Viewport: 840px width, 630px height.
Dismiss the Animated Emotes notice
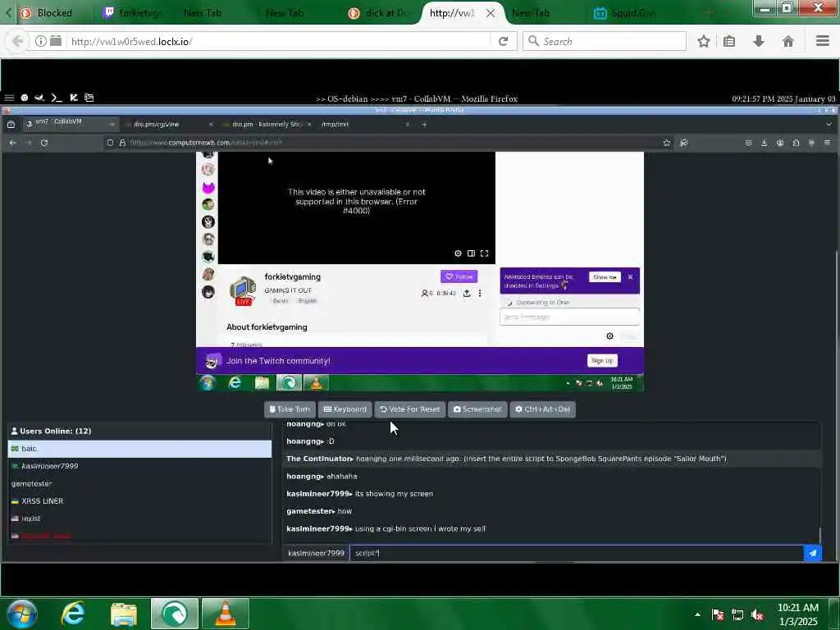click(631, 277)
